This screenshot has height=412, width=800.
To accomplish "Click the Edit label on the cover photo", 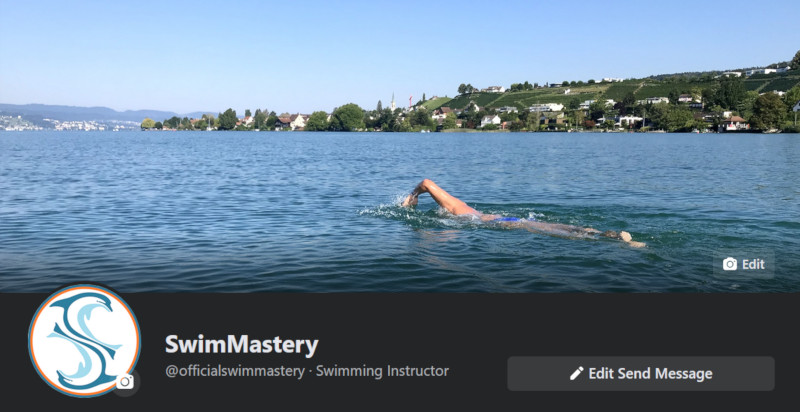I will 753,264.
